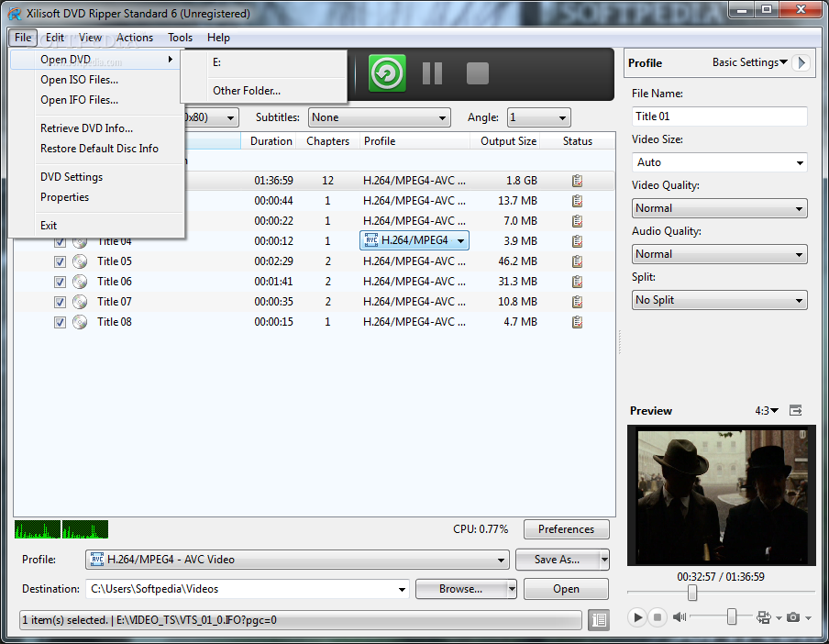Select DVD Settings menu item
The image size is (829, 644).
[96, 177]
